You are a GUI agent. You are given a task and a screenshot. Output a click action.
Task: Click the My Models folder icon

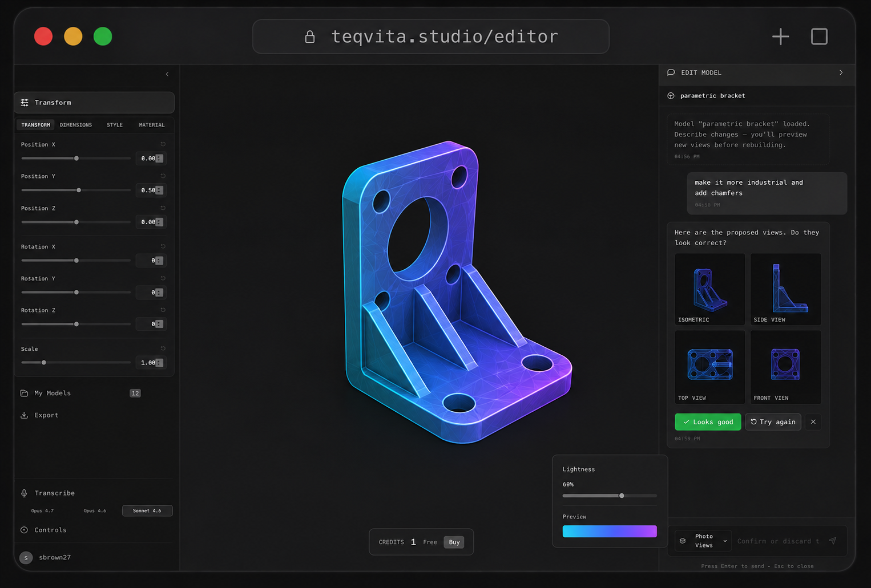point(24,394)
